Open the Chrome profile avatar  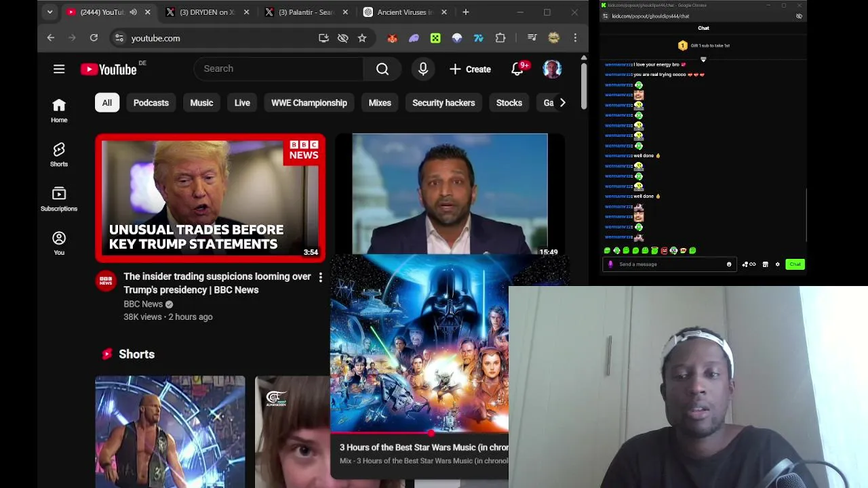pos(554,38)
